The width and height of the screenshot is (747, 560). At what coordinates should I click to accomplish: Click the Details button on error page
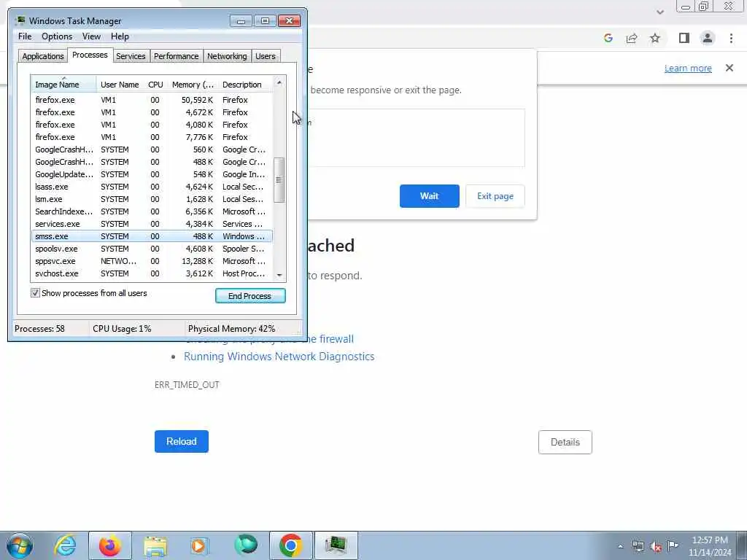[565, 442]
